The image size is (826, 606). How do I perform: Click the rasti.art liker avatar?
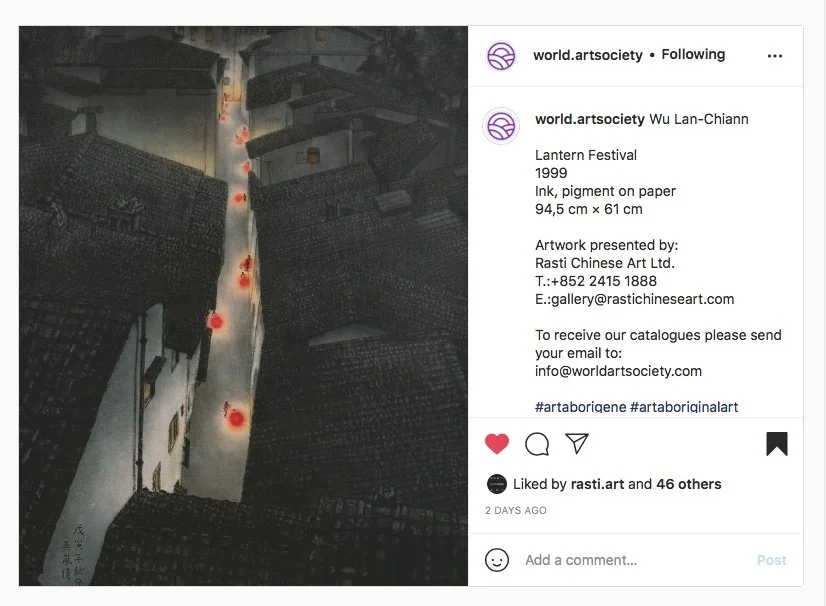(x=497, y=484)
